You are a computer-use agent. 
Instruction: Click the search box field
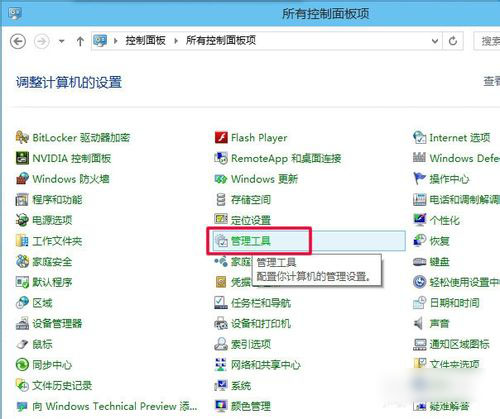pyautogui.click(x=487, y=41)
